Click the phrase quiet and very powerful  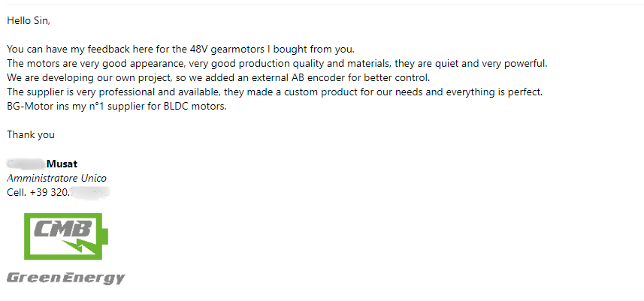489,63
